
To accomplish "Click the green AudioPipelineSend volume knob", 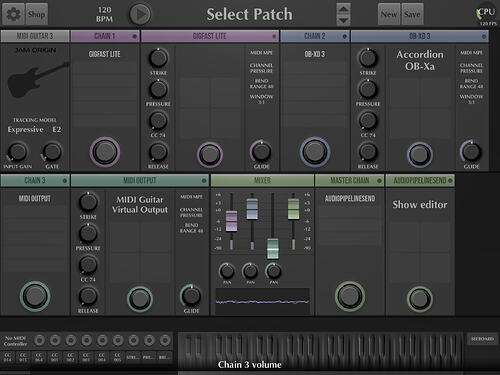I will 420,299.
